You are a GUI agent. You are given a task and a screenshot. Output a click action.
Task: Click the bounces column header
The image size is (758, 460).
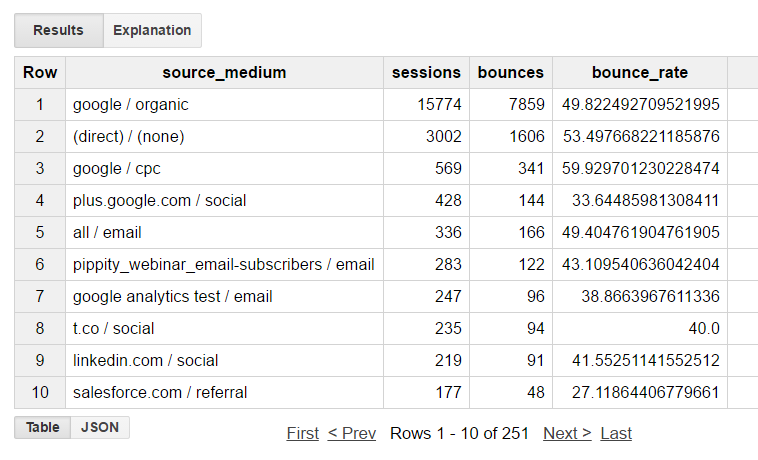[x=511, y=72]
